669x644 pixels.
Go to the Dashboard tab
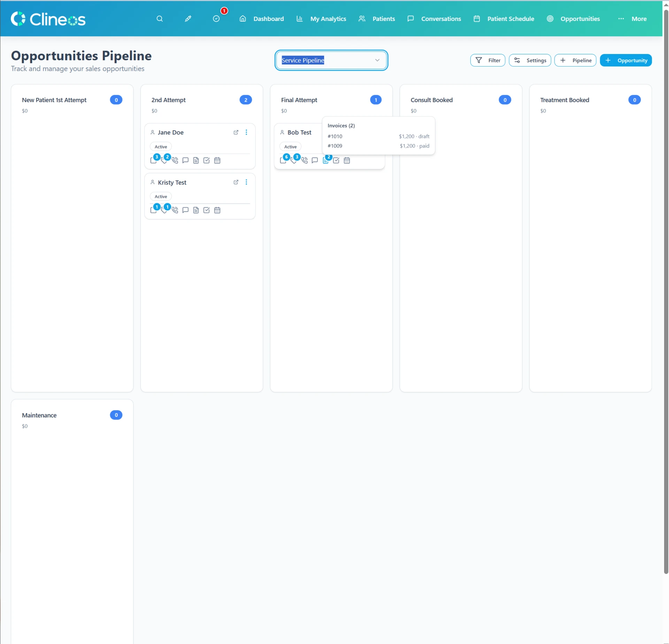(262, 19)
